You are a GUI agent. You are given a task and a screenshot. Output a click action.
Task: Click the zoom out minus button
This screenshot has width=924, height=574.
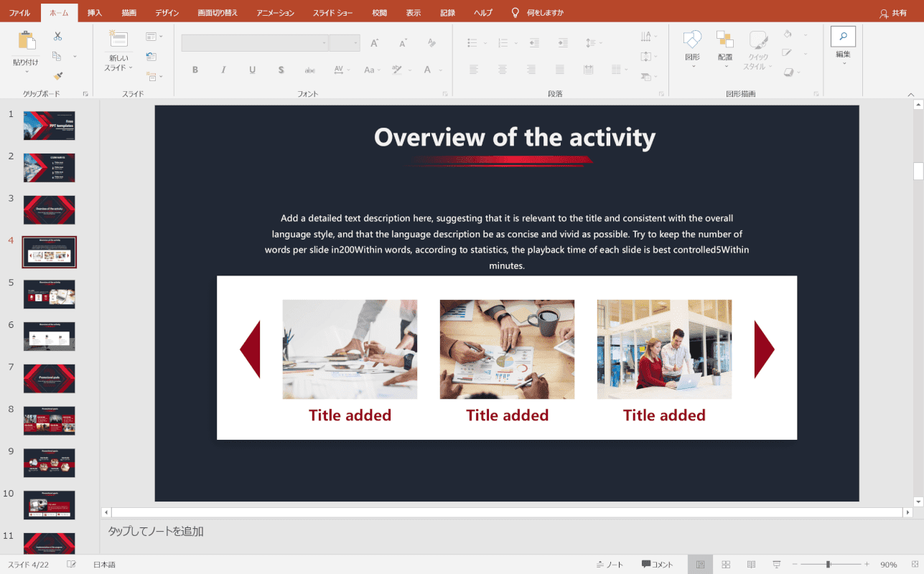click(x=794, y=565)
